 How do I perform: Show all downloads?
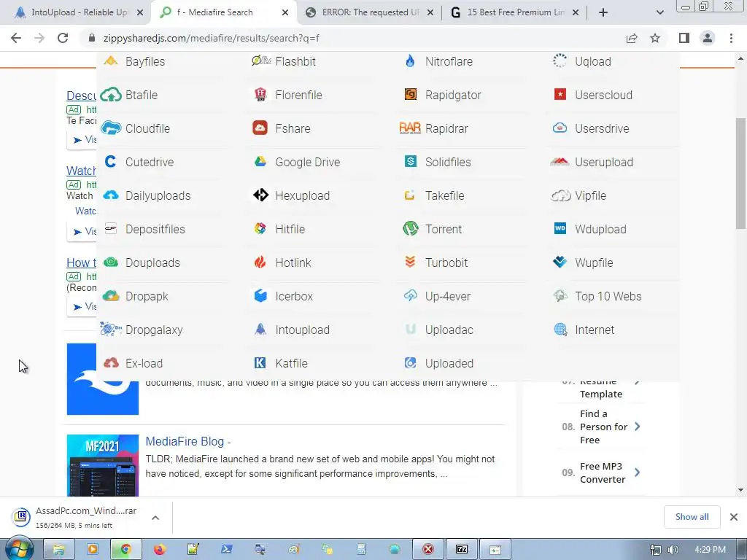(x=692, y=517)
